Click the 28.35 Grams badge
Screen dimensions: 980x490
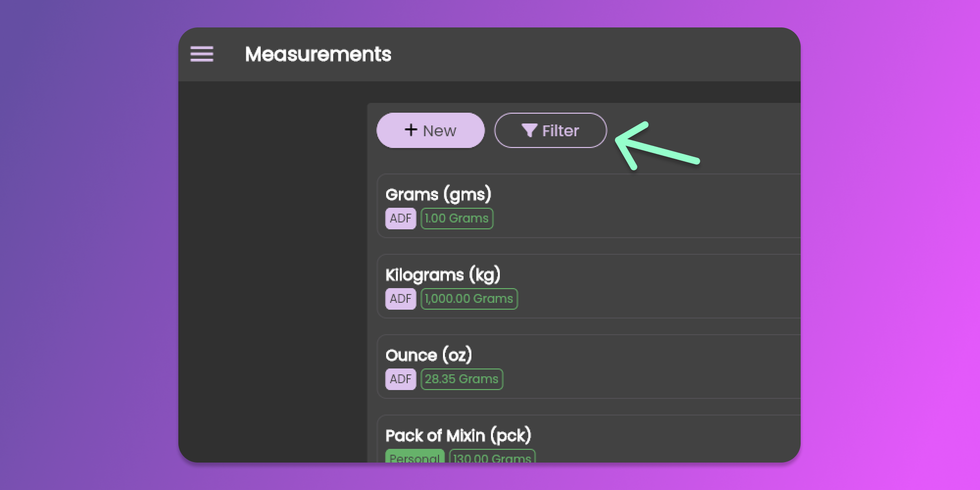pos(462,379)
